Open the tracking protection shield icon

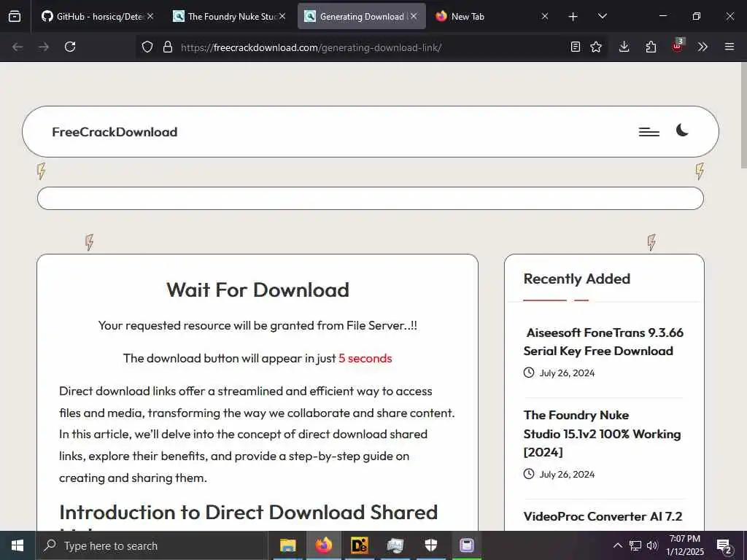pyautogui.click(x=147, y=47)
